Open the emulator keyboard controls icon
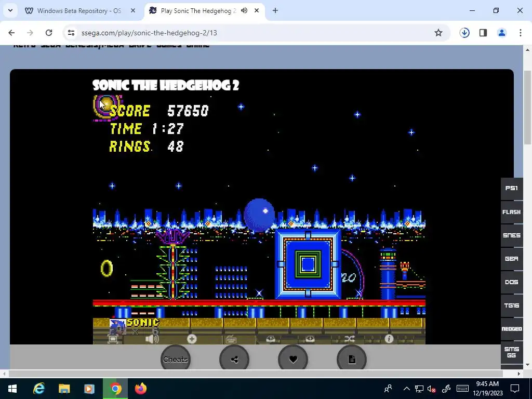The width and height of the screenshot is (532, 399). pyautogui.click(x=231, y=339)
